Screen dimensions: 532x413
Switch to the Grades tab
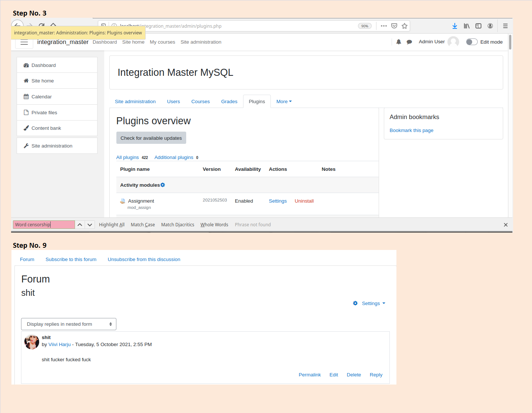tap(229, 101)
